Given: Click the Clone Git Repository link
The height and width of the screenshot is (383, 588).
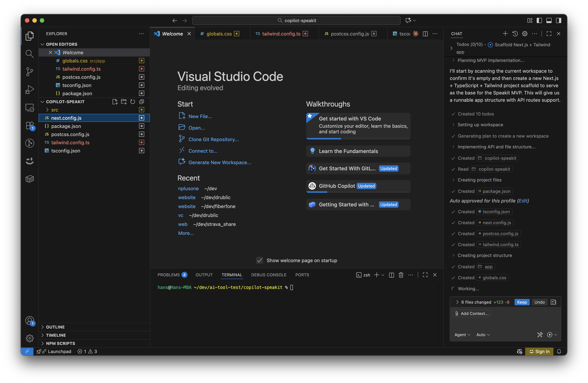Looking at the screenshot, I should [214, 139].
